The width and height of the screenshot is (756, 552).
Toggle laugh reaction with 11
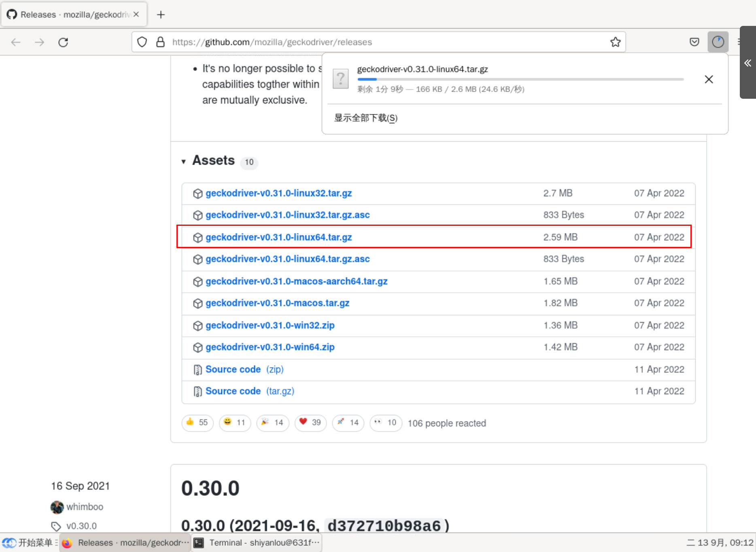[235, 423]
